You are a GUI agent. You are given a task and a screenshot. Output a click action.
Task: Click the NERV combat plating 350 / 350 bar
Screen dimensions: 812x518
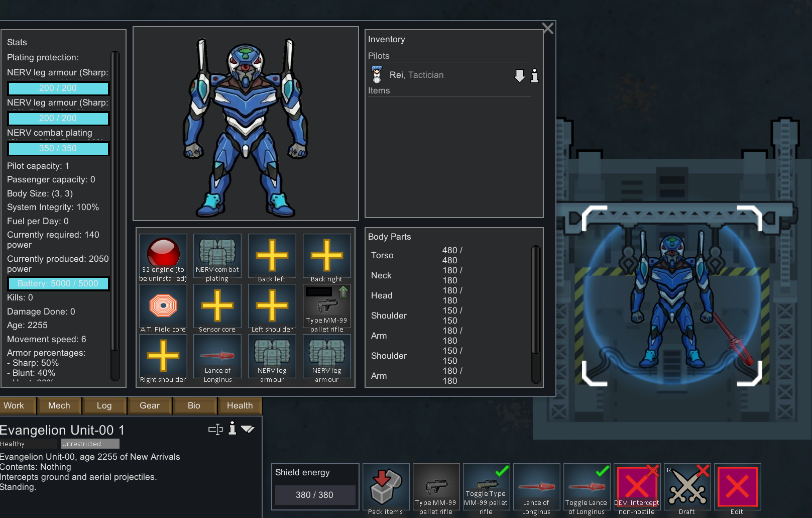pos(58,148)
